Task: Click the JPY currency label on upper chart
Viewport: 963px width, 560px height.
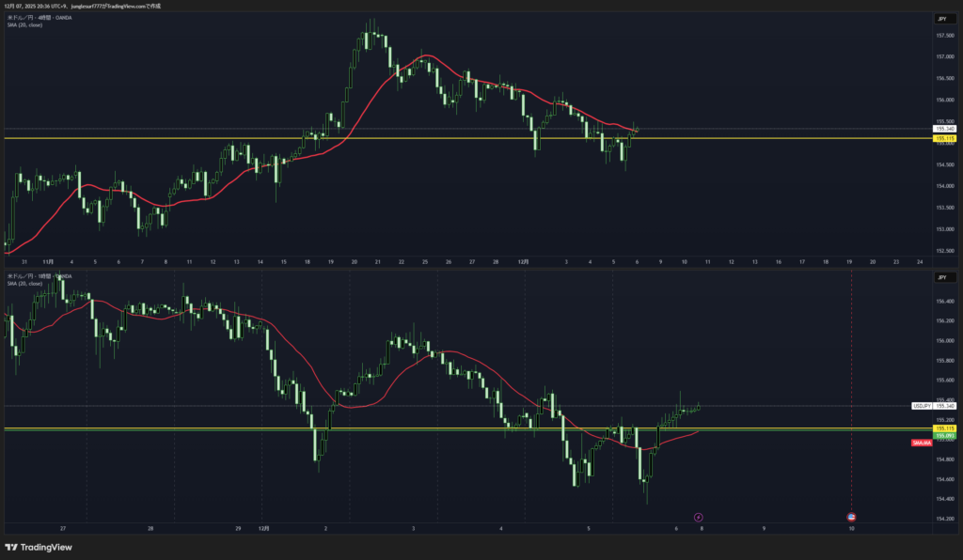Action: pyautogui.click(x=941, y=19)
